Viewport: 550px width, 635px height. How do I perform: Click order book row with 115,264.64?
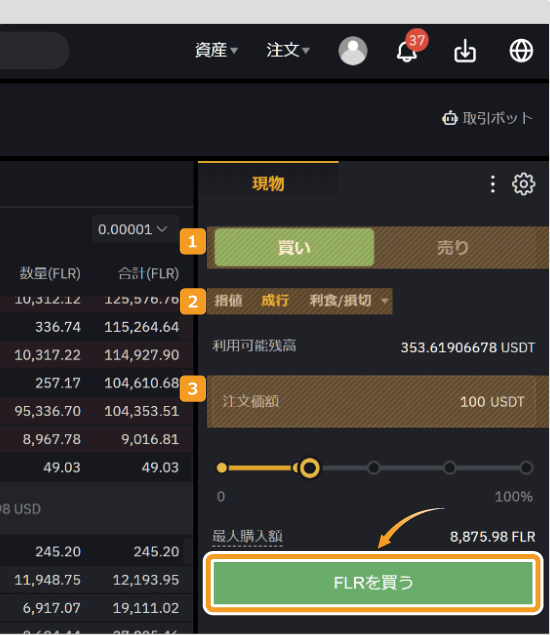[96, 327]
